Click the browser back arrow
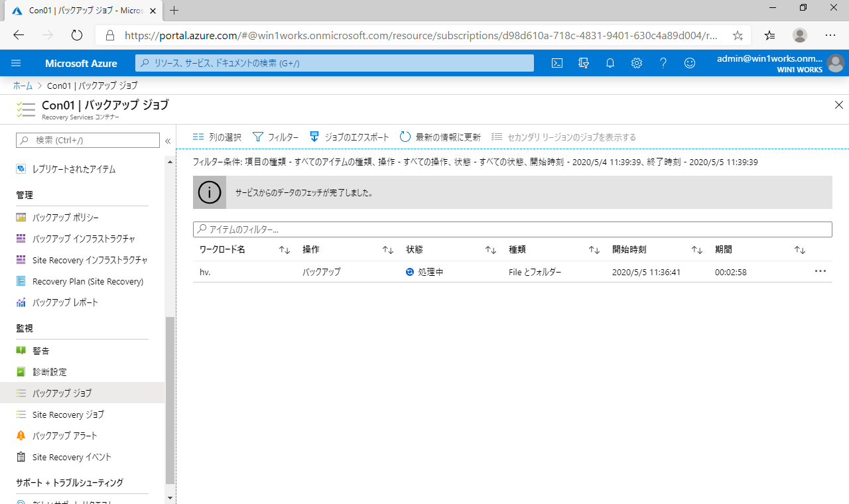The width and height of the screenshot is (849, 504). click(x=19, y=35)
